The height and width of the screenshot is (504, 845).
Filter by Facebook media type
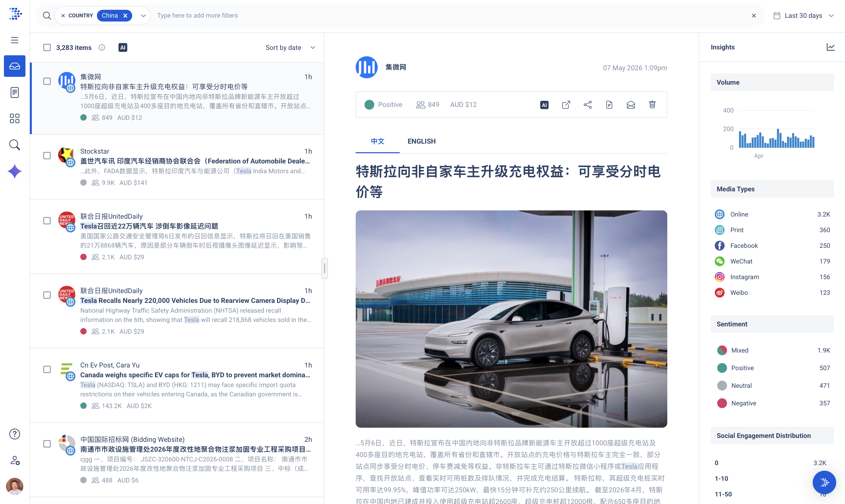(772, 246)
